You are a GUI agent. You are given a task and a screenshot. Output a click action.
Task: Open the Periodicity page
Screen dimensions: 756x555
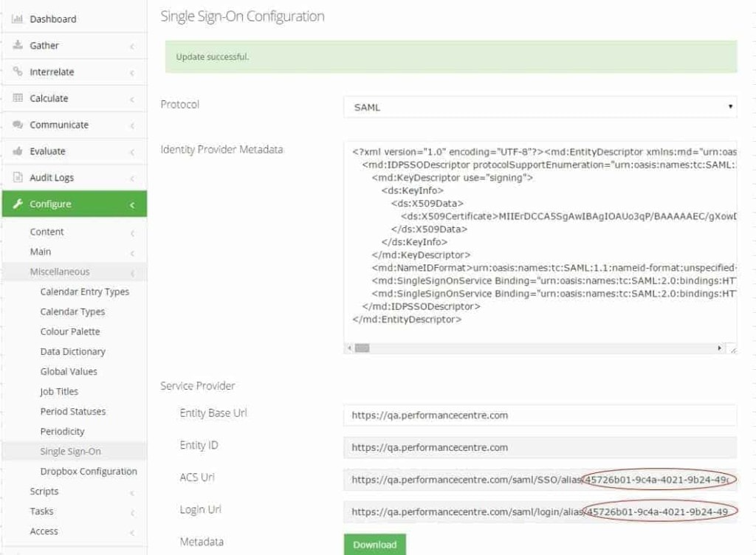tap(63, 431)
